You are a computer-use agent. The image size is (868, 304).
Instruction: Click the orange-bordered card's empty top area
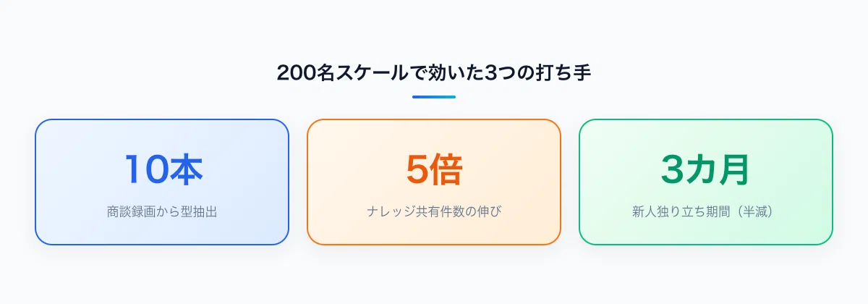point(434,135)
